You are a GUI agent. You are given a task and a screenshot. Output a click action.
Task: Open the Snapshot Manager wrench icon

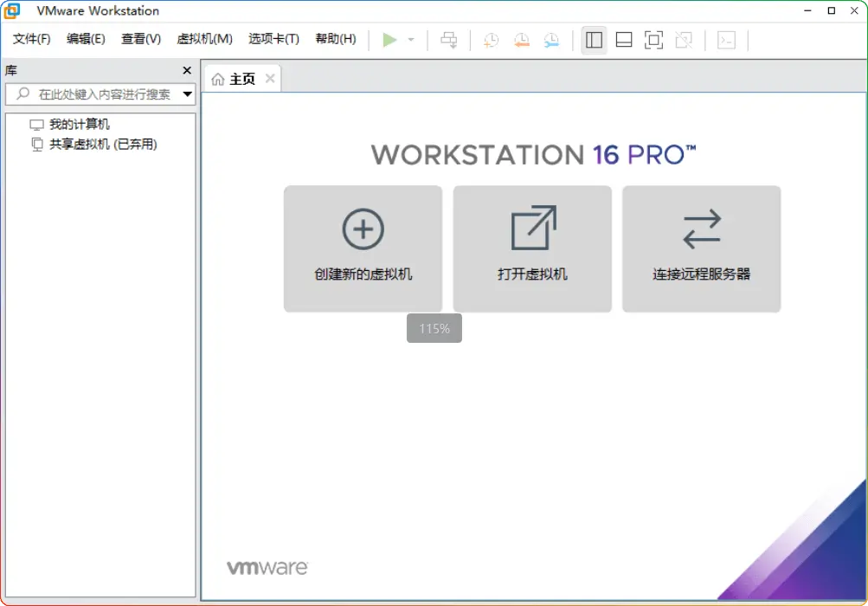click(551, 40)
